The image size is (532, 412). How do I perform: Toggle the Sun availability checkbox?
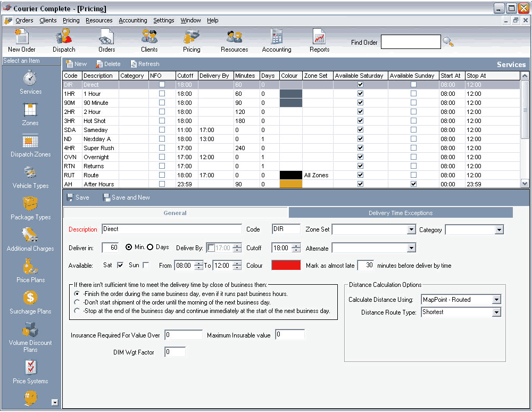click(x=146, y=265)
